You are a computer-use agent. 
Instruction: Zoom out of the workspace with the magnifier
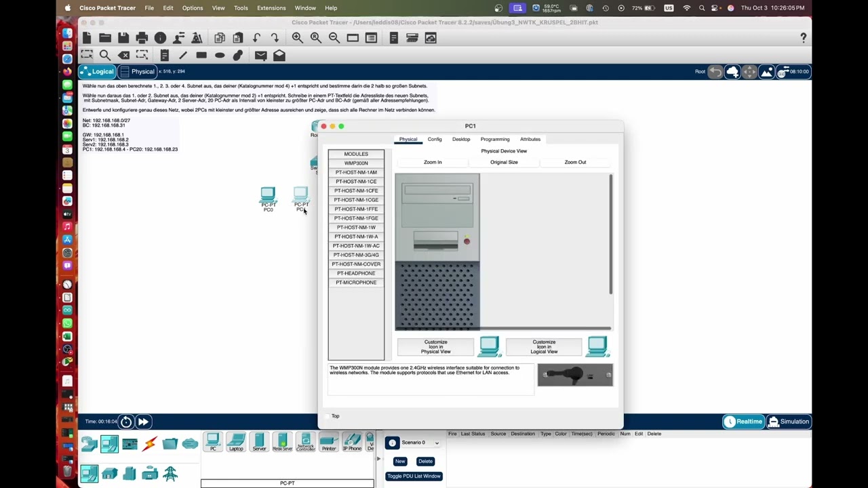[334, 38]
